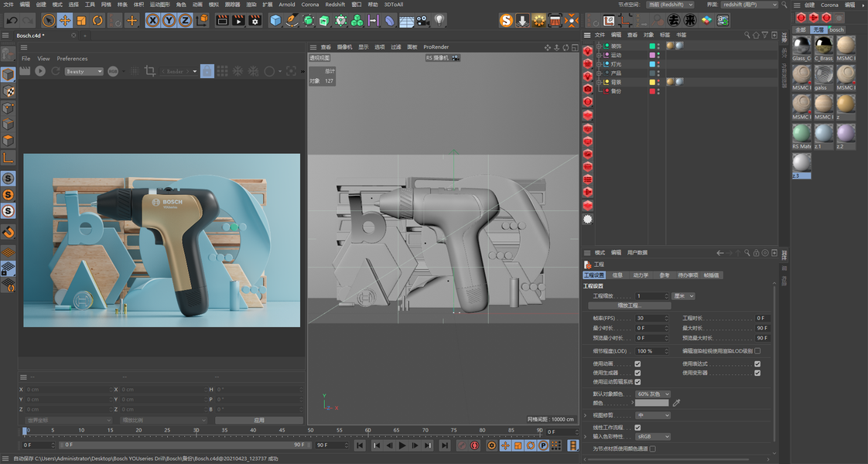868x464 pixels.
Task: Click the Undo arrow icon
Action: 12,20
